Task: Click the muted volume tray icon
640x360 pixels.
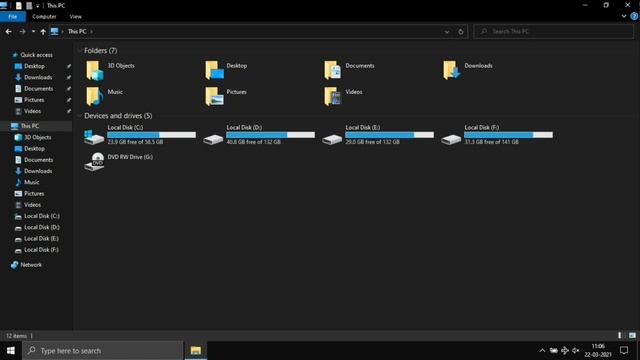Action: (x=576, y=351)
